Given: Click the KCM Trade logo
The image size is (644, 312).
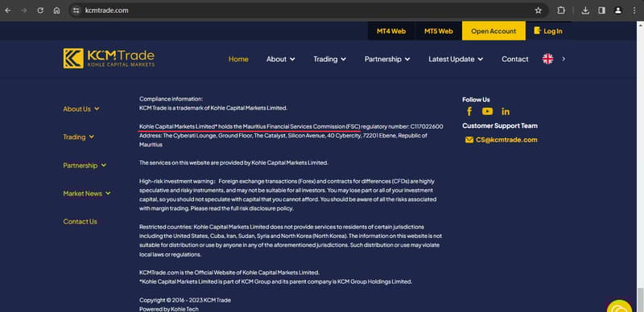Looking at the screenshot, I should click(x=109, y=58).
